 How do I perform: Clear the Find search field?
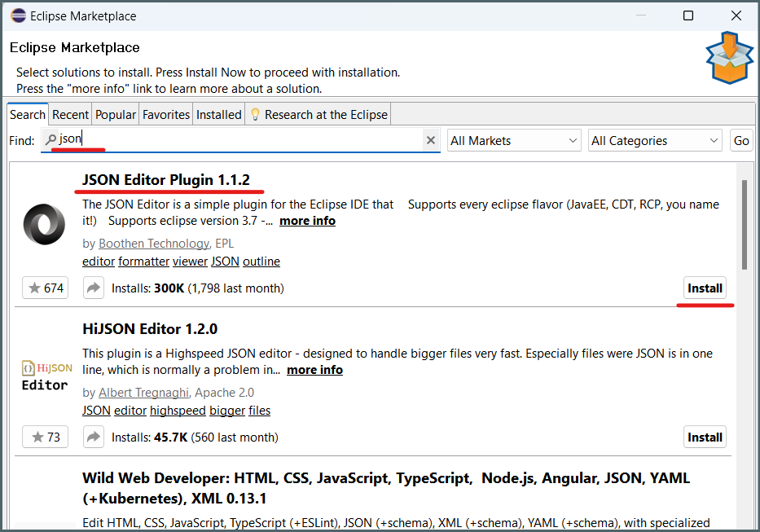(x=430, y=141)
